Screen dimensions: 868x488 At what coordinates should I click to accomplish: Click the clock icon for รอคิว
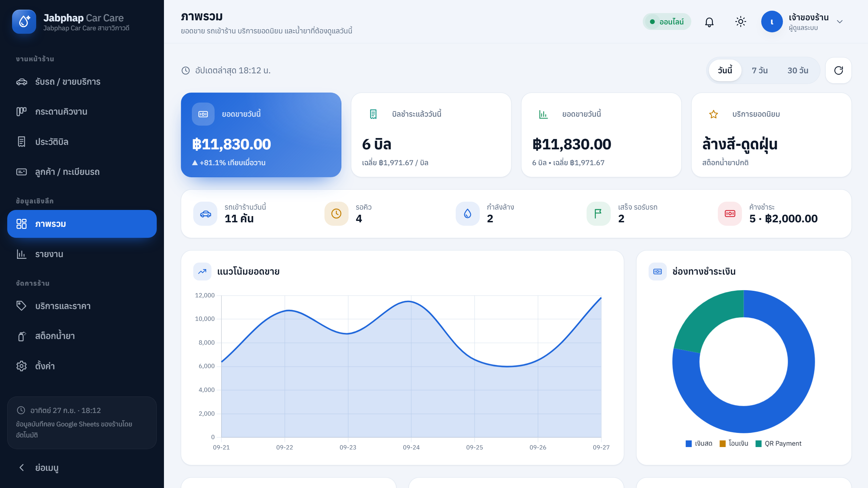click(337, 214)
